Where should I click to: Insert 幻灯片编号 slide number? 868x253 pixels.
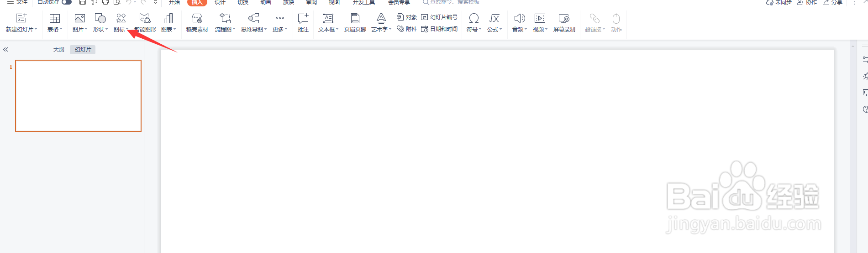pos(439,17)
